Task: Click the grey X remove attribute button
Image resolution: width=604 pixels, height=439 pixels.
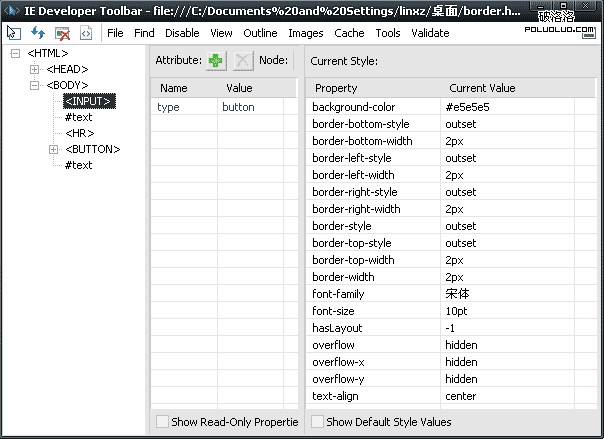Action: coord(243,61)
